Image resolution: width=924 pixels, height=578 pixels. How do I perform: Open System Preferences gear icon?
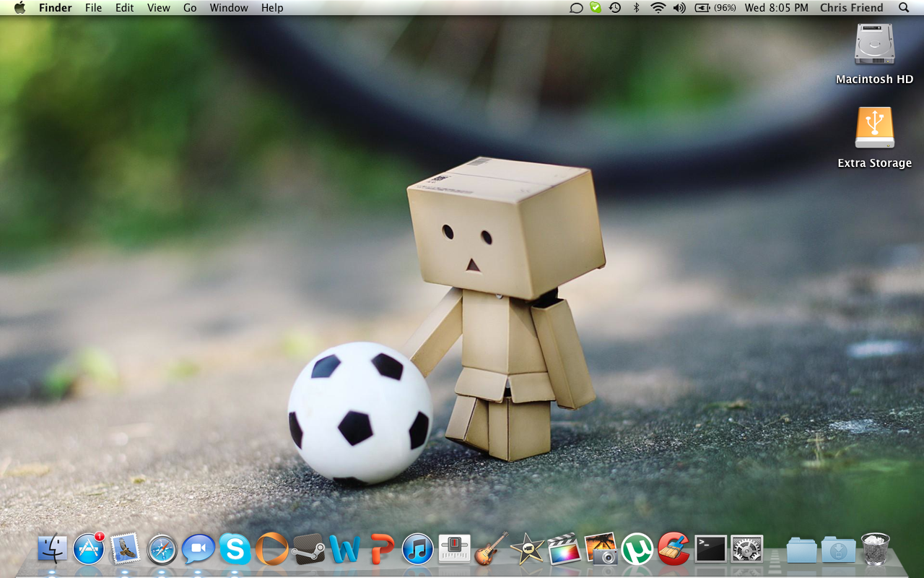pyautogui.click(x=747, y=550)
